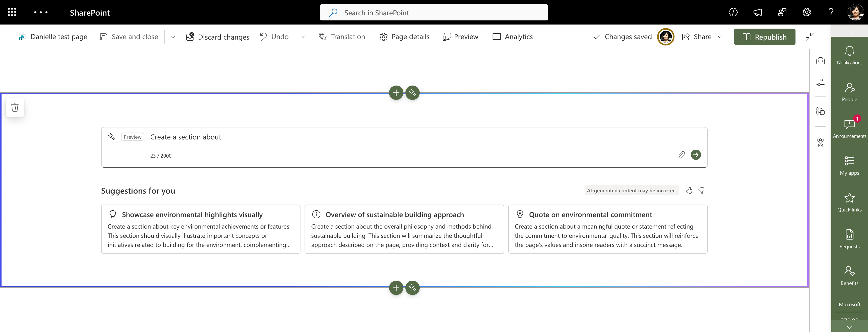Viewport: 868px width, 332px height.
Task: Select Quote on environmental commitment suggestion
Action: pyautogui.click(x=607, y=229)
